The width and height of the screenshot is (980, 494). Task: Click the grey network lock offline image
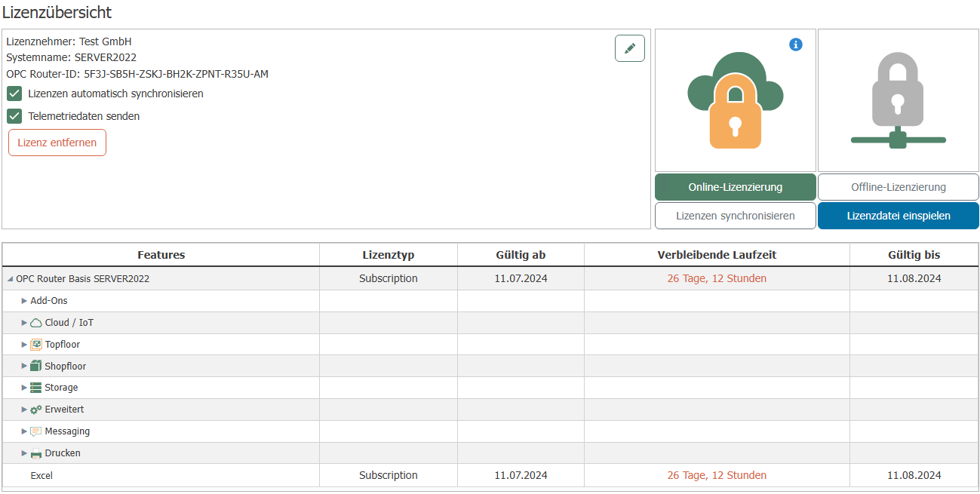tap(898, 101)
